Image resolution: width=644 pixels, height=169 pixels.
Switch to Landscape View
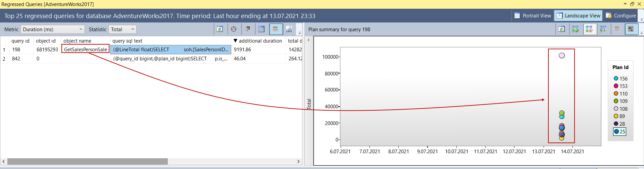point(578,16)
